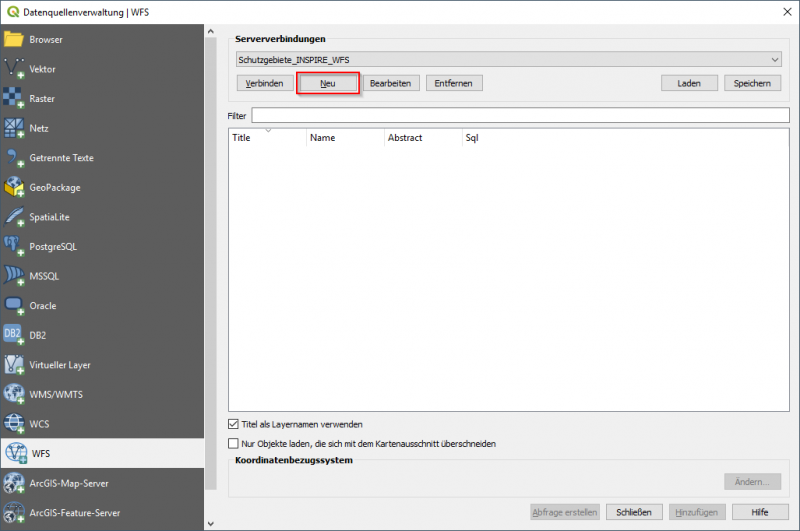Open the Serververbindungen connection dropdown
This screenshot has width=800, height=531.
pos(508,60)
